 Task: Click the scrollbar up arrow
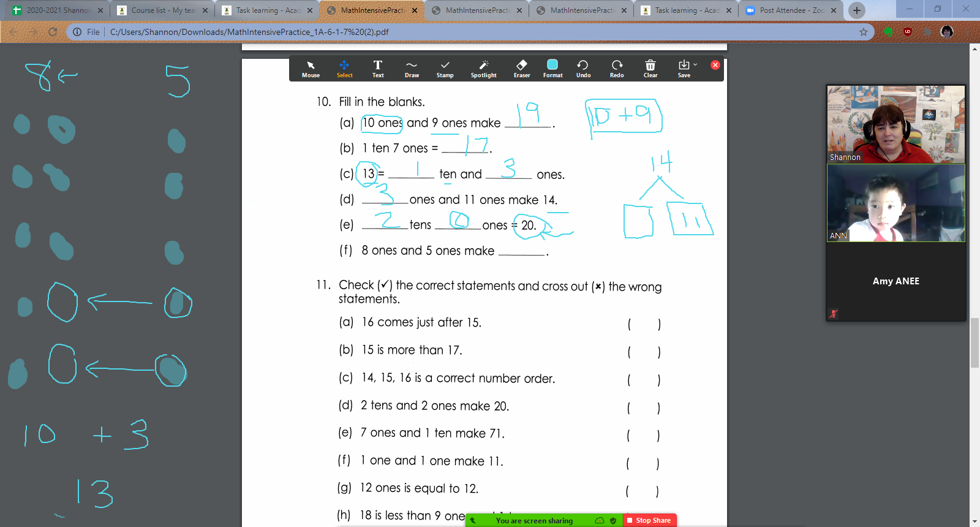point(974,48)
